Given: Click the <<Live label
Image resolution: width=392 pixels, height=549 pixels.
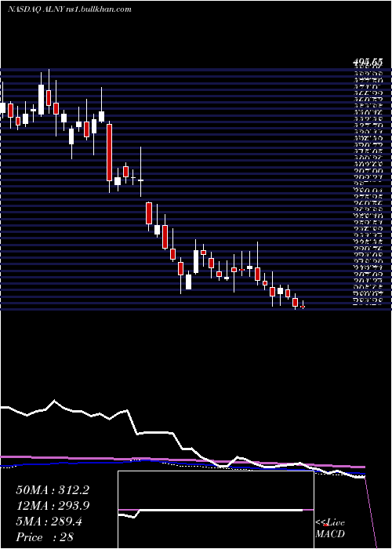Looking at the screenshot, I should 330,523.
